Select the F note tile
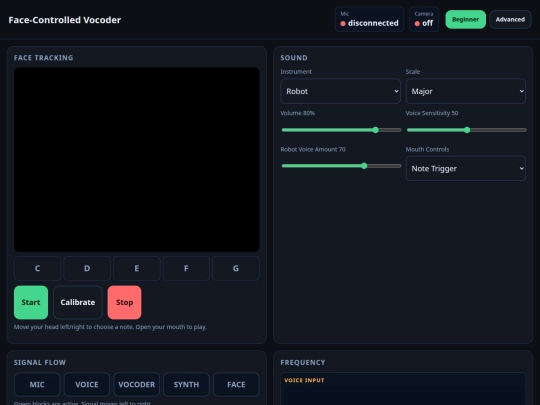Viewport: 540px width, 405px height. 186,268
